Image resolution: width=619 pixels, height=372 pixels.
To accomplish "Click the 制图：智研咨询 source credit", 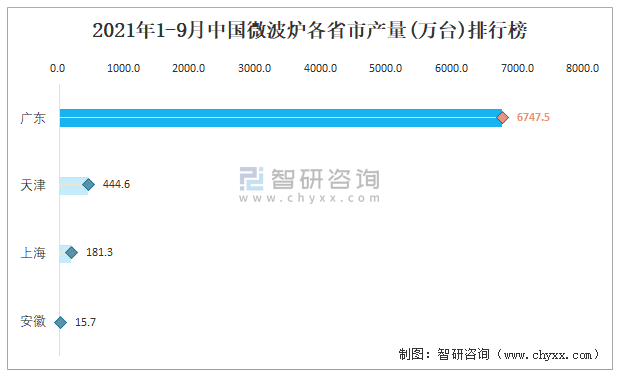I will click(x=444, y=354).
